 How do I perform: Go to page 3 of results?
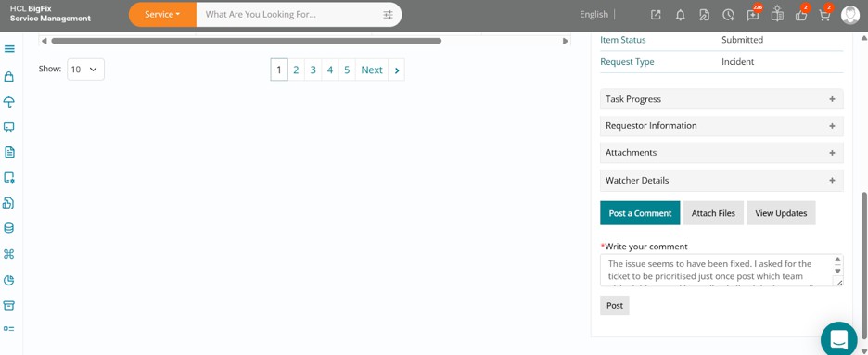[313, 70]
